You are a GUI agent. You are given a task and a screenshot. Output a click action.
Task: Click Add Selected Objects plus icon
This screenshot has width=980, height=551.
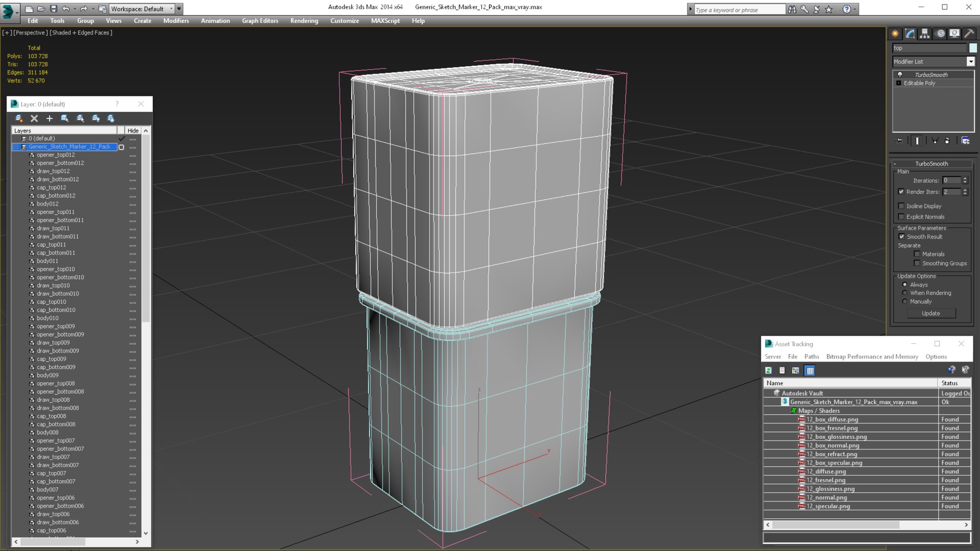point(50,118)
